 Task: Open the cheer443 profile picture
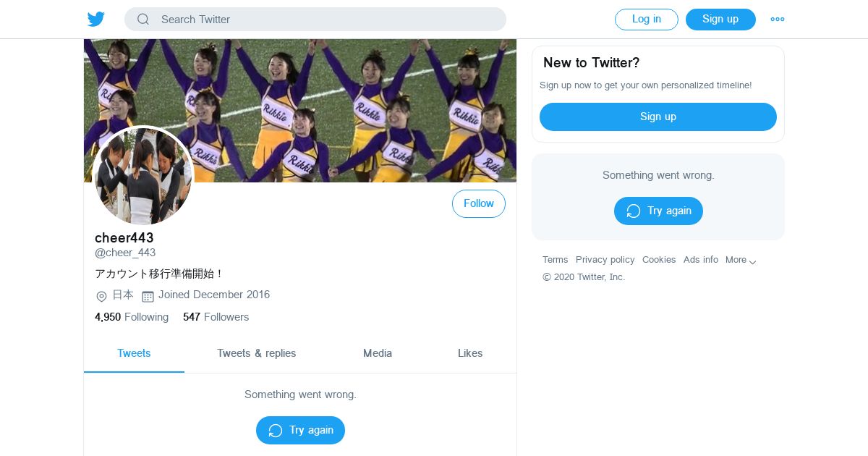click(x=143, y=176)
